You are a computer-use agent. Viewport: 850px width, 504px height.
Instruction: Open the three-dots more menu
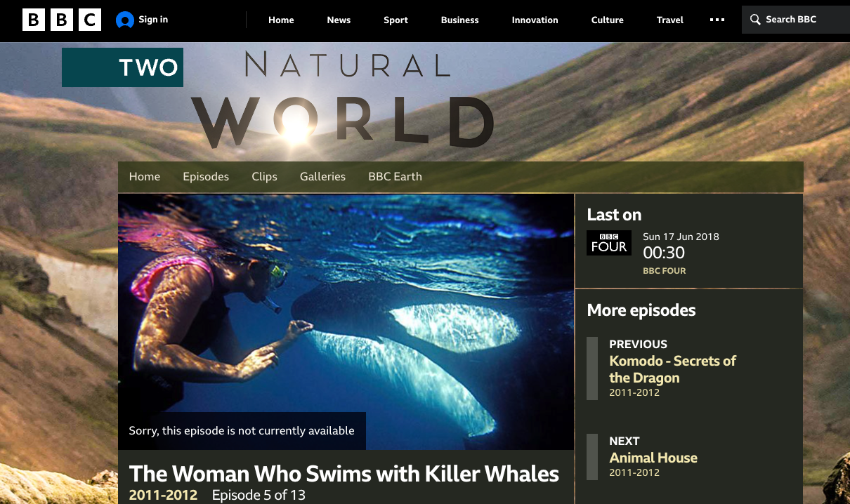pos(717,20)
